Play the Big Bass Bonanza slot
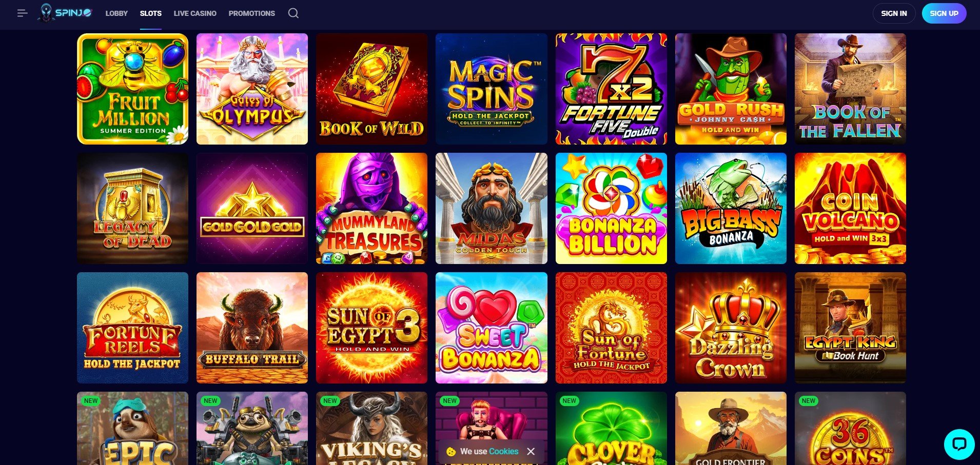Screen dimensions: 980x465 (x=731, y=209)
